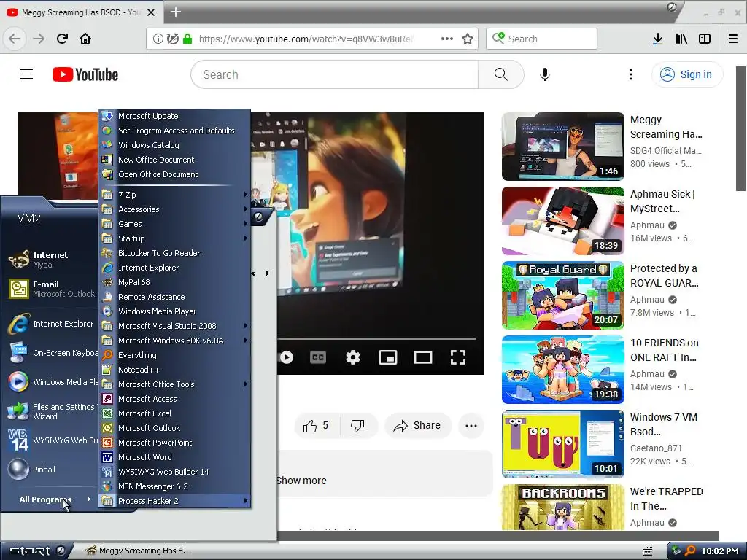Like the video with thumbs up
Screen dimensions: 747x560
click(x=317, y=426)
